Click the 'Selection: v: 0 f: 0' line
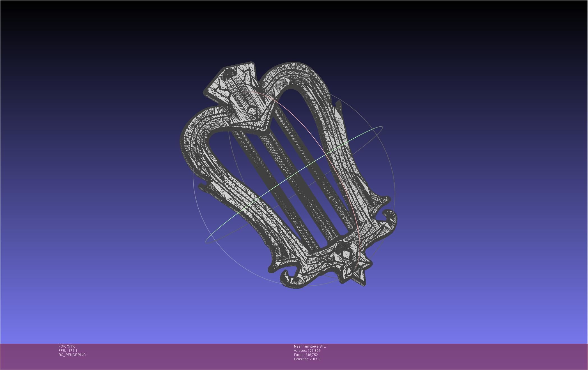588x370 pixels. 307,359
